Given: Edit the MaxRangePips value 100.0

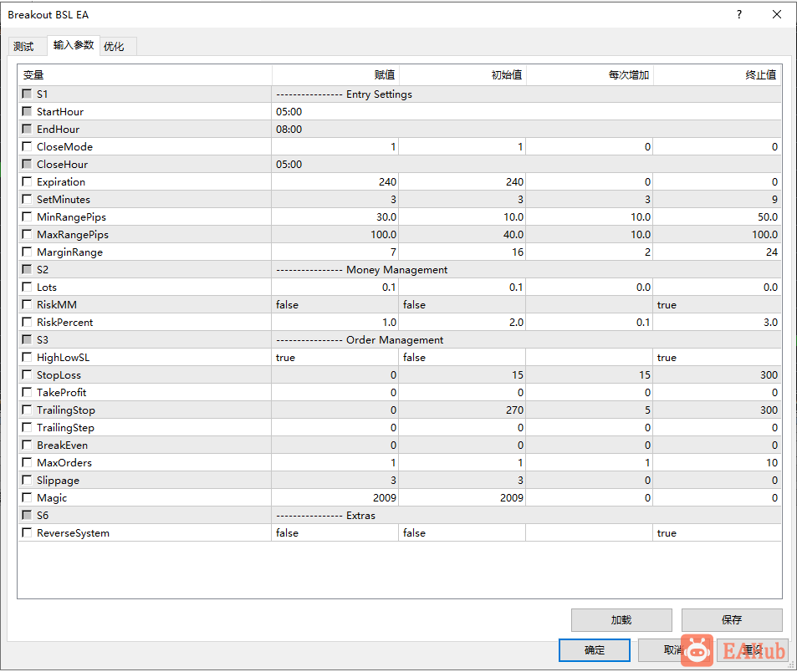Looking at the screenshot, I should pyautogui.click(x=335, y=234).
